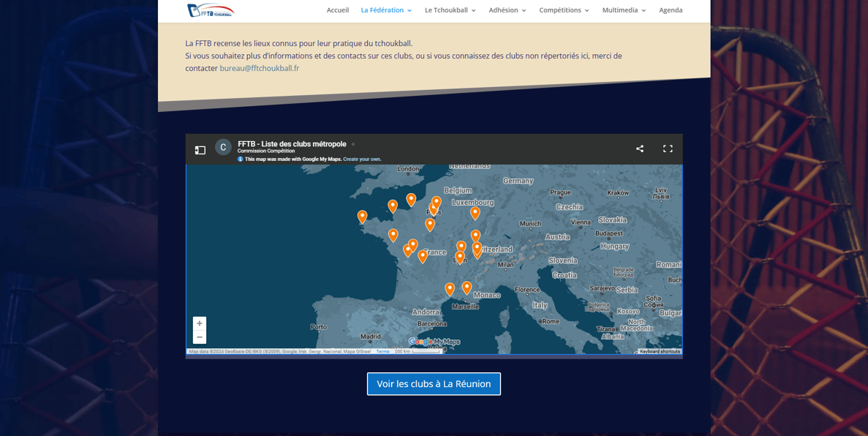
Task: Select the club pin nearest Monaco label
Action: tap(467, 287)
